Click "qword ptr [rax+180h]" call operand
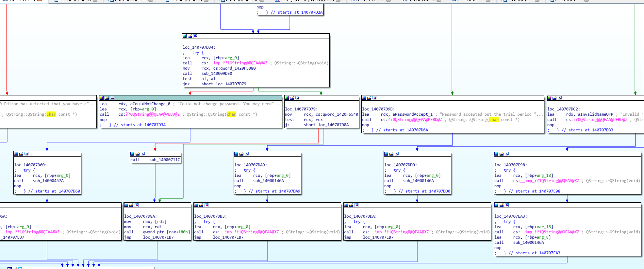This screenshot has height=269, width=644. pyautogui.click(x=166, y=232)
